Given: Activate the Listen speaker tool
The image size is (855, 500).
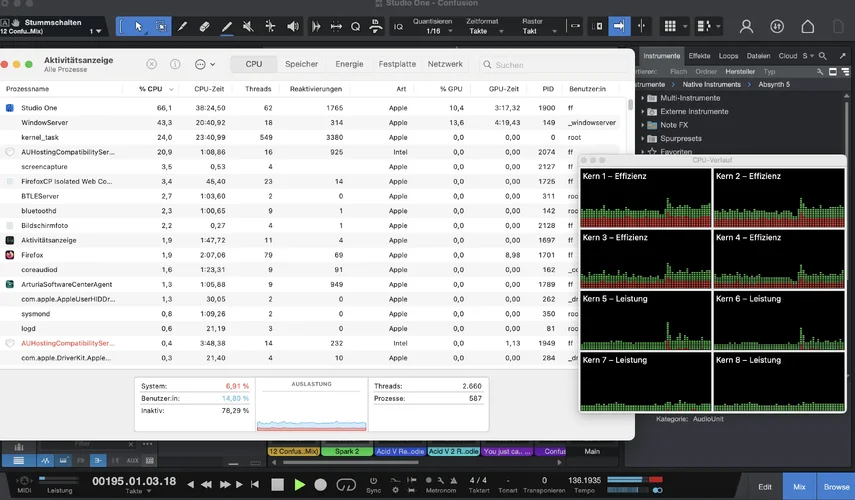Looking at the screenshot, I should [293, 26].
